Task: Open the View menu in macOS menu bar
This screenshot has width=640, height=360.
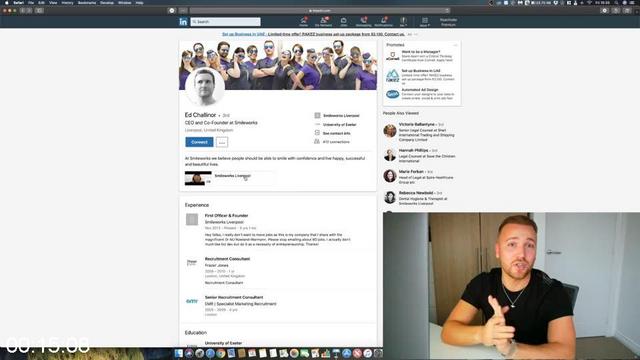Action: pyautogui.click(x=53, y=2)
